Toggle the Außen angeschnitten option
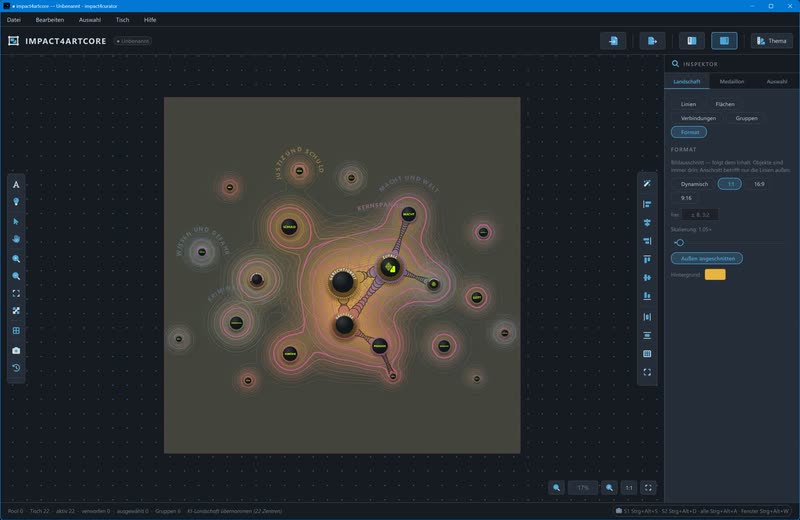This screenshot has width=800, height=520. tap(707, 259)
